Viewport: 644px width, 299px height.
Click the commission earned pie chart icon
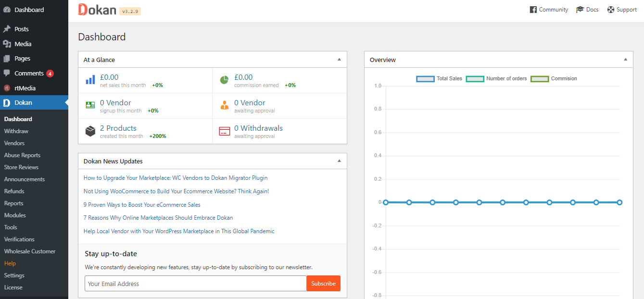pyautogui.click(x=224, y=80)
